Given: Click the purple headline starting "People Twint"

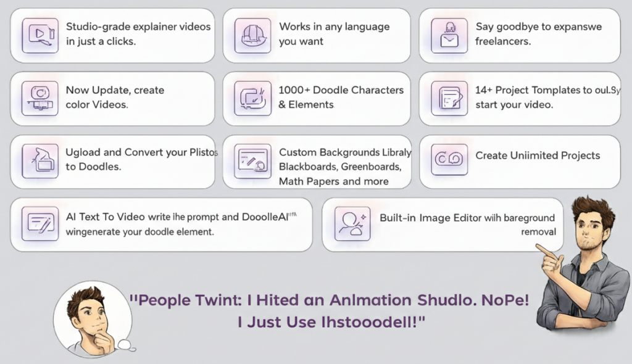Looking at the screenshot, I should (x=330, y=300).
